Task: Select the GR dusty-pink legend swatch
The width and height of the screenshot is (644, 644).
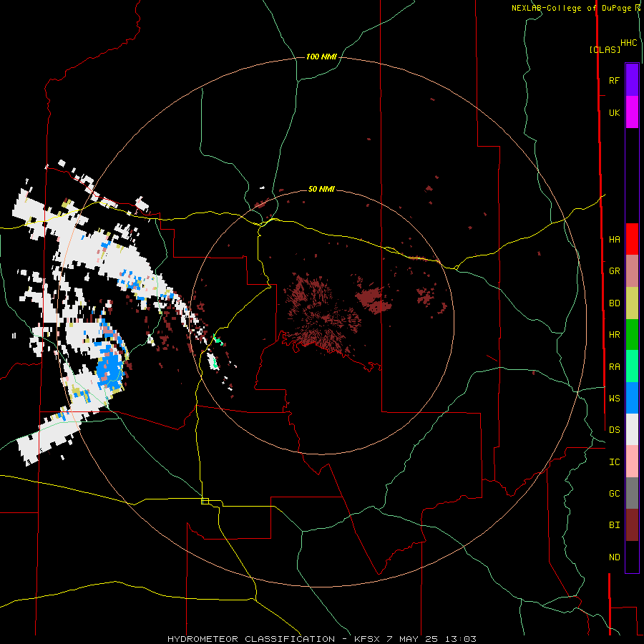Action: click(x=632, y=271)
